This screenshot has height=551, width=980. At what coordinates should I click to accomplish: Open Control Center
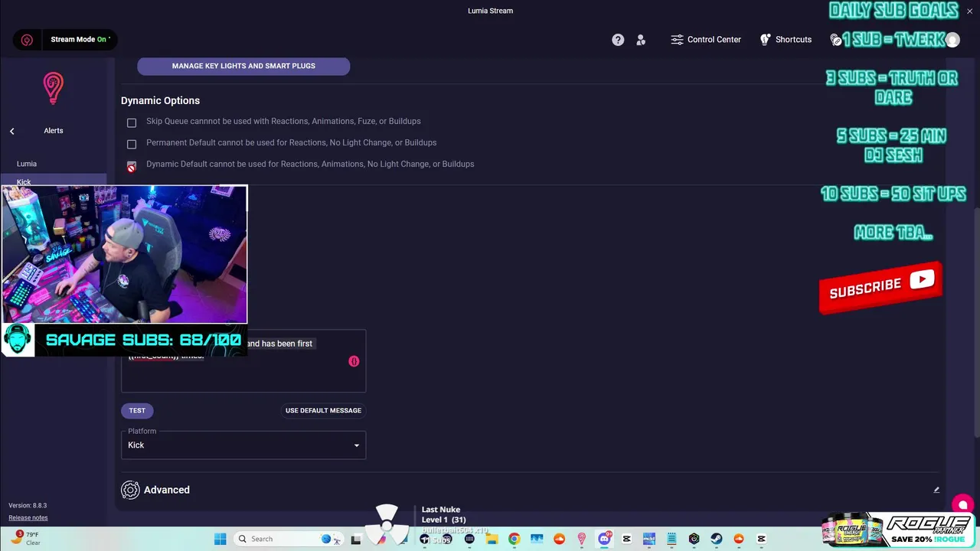705,40
